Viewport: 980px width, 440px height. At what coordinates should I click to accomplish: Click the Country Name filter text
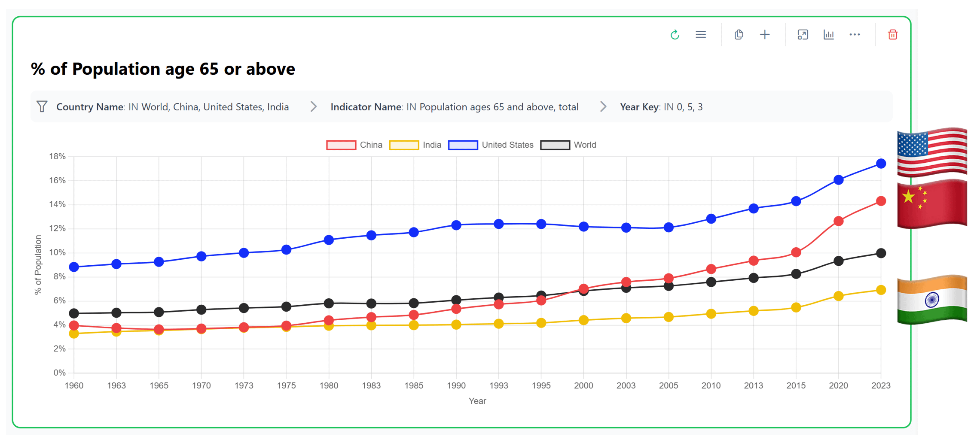pyautogui.click(x=172, y=107)
